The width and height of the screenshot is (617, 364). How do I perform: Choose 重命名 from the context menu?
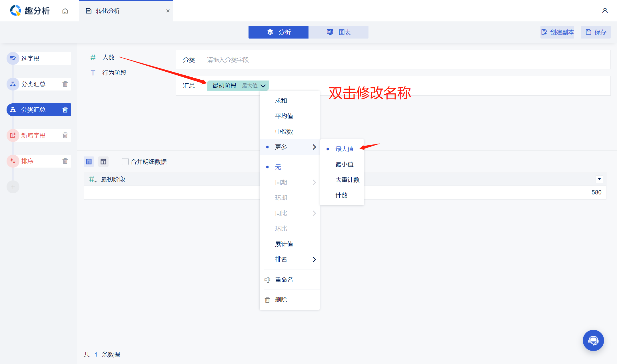[284, 280]
